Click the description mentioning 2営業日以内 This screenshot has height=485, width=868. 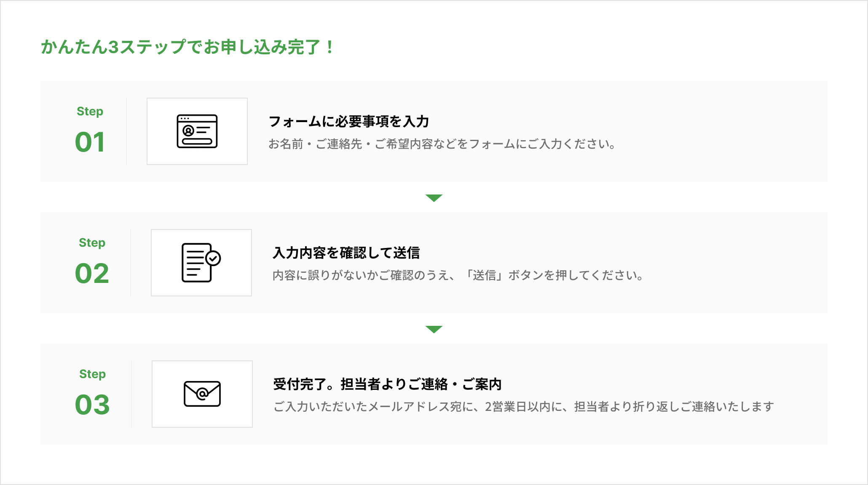pyautogui.click(x=524, y=407)
